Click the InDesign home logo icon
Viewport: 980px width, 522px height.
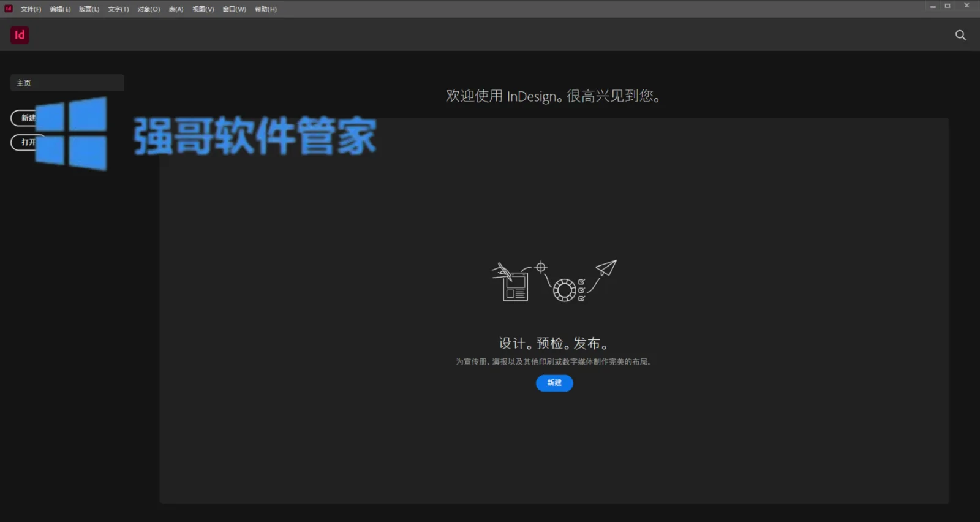click(20, 35)
